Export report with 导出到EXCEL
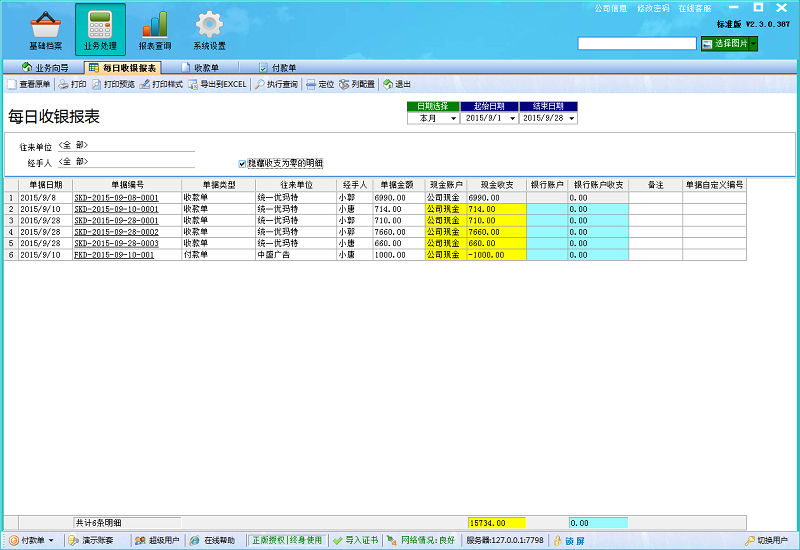Screen dimensions: 800x550 pos(217,85)
